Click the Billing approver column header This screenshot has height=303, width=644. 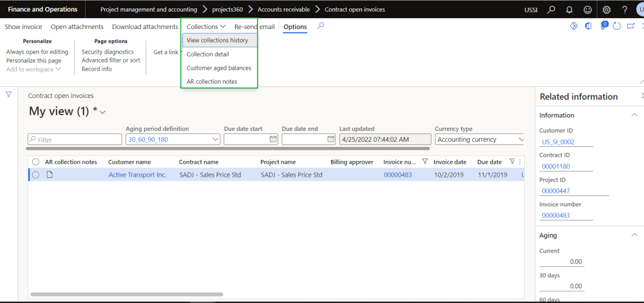[x=352, y=162]
